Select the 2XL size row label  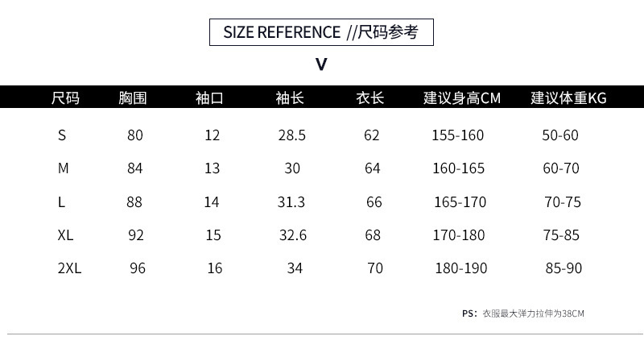tap(69, 268)
